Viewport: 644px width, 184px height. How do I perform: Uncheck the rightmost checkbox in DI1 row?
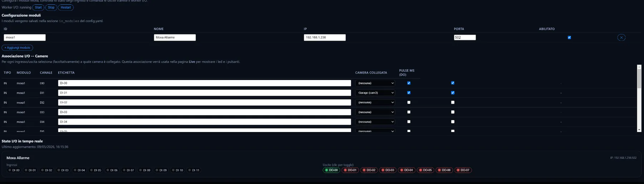pyautogui.click(x=453, y=93)
